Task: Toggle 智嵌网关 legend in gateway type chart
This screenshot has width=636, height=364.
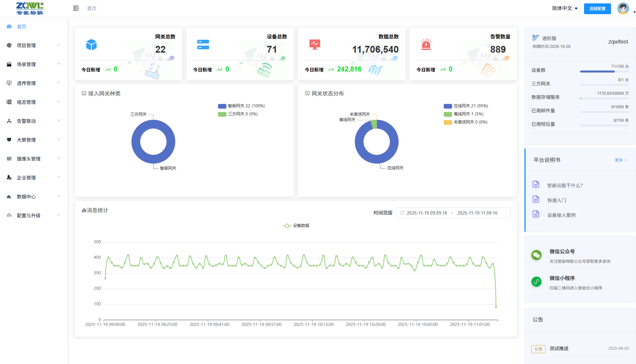Action: pos(241,106)
